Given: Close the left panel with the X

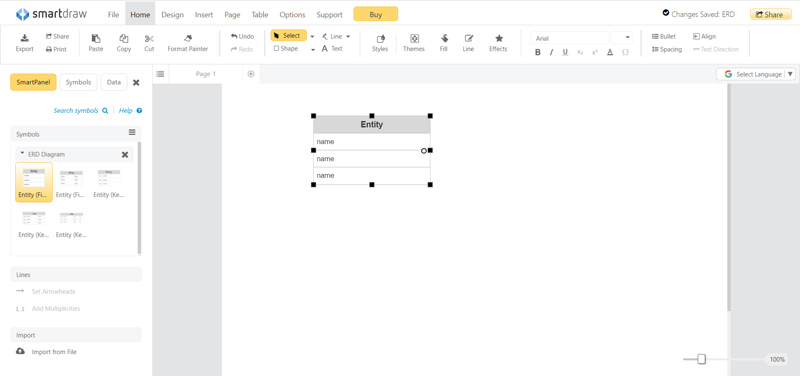Looking at the screenshot, I should (136, 83).
